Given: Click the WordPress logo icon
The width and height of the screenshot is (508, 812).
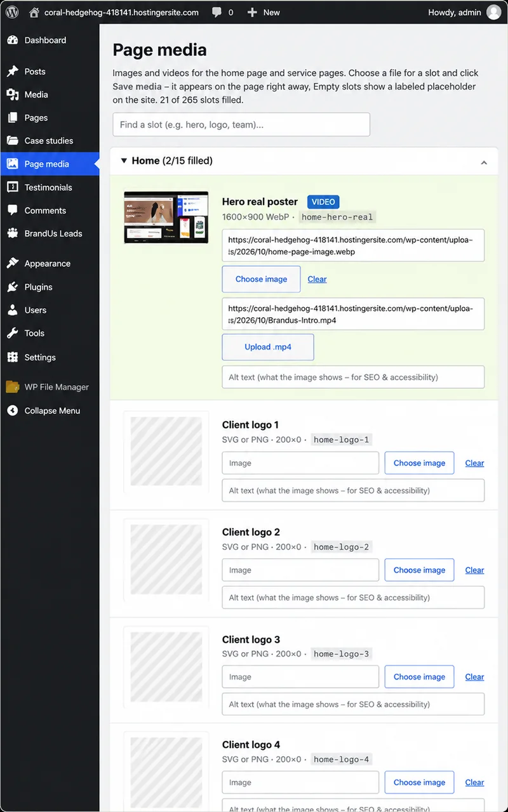Looking at the screenshot, I should (x=12, y=12).
